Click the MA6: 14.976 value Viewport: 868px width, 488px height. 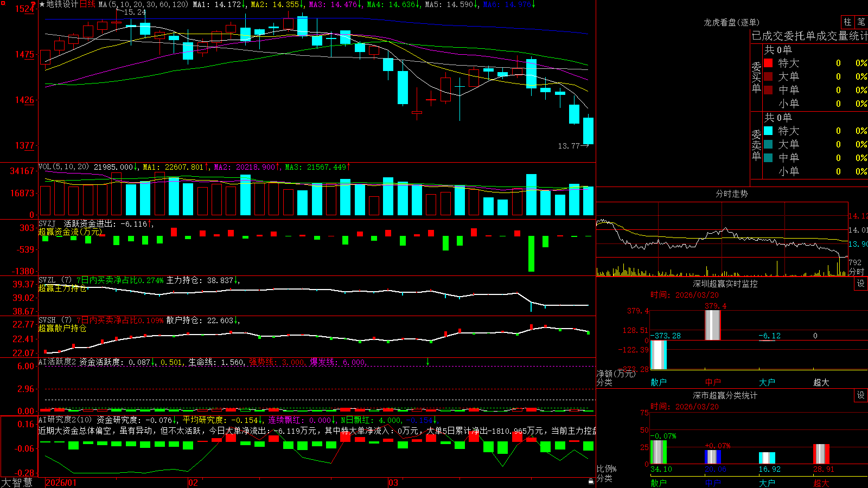pyautogui.click(x=507, y=4)
